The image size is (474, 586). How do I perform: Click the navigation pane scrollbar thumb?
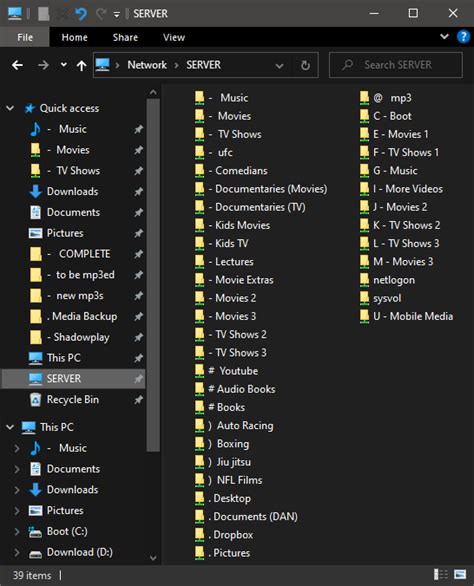tap(153, 275)
